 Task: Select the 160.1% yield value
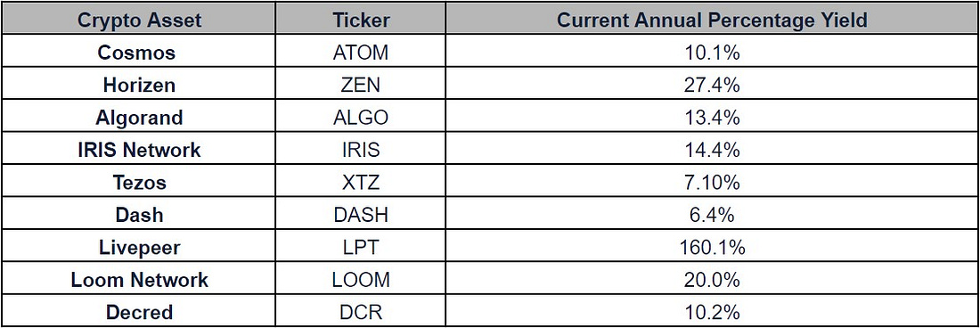711,248
